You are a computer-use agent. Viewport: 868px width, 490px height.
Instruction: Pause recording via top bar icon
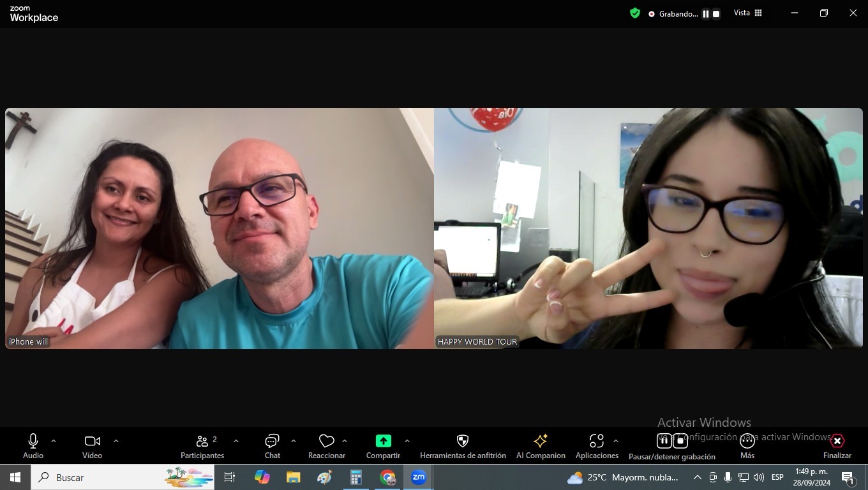pyautogui.click(x=706, y=13)
